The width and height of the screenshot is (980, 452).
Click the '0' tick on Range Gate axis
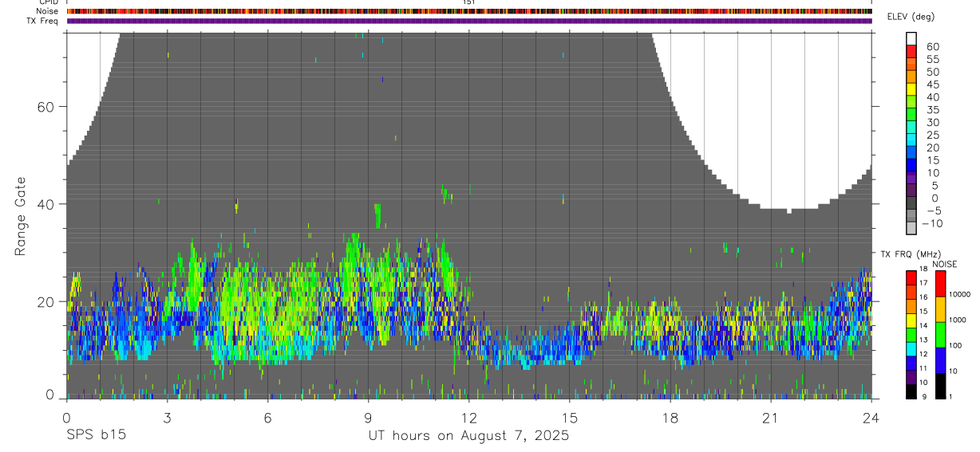pyautogui.click(x=49, y=395)
